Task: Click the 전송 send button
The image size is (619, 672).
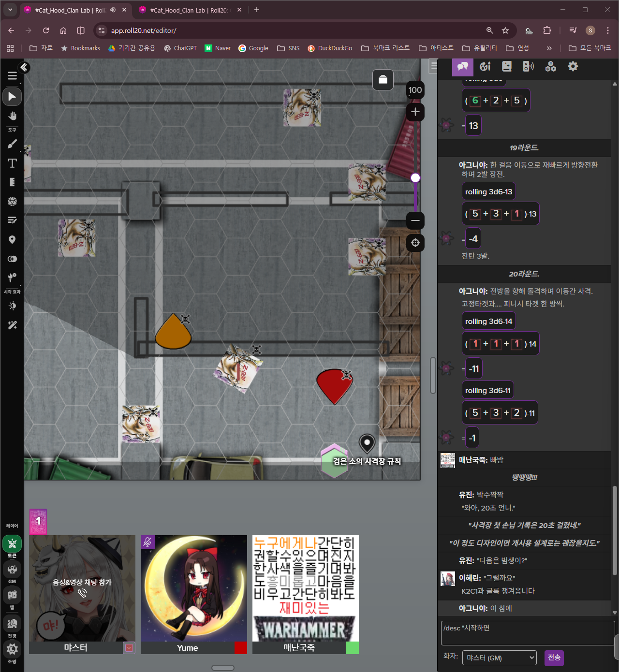Action: coord(554,657)
